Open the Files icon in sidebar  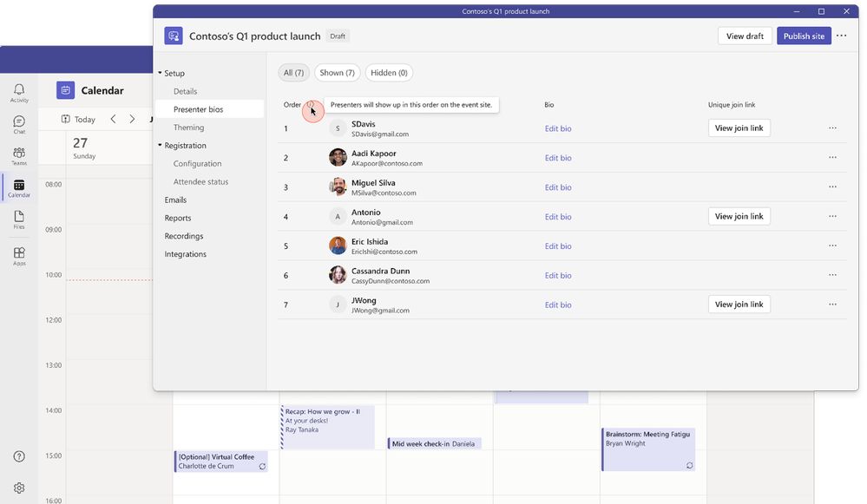point(19,219)
